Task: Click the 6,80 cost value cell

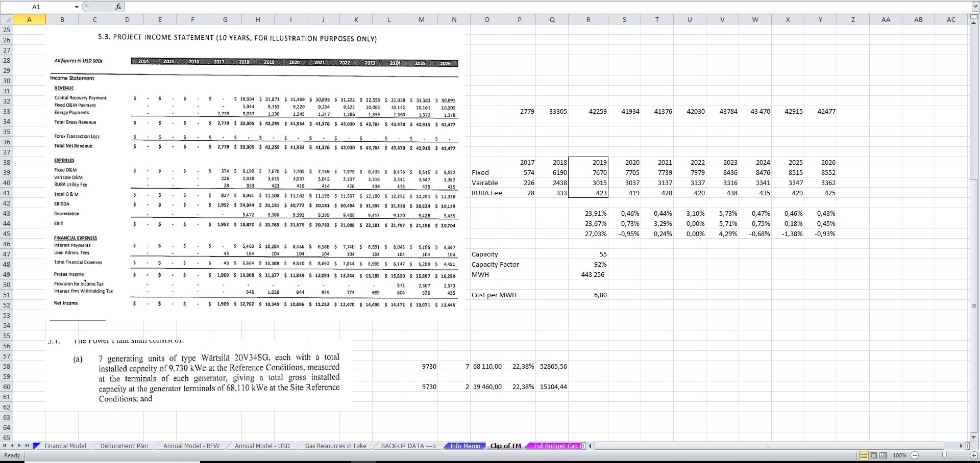Action: pyautogui.click(x=588, y=295)
